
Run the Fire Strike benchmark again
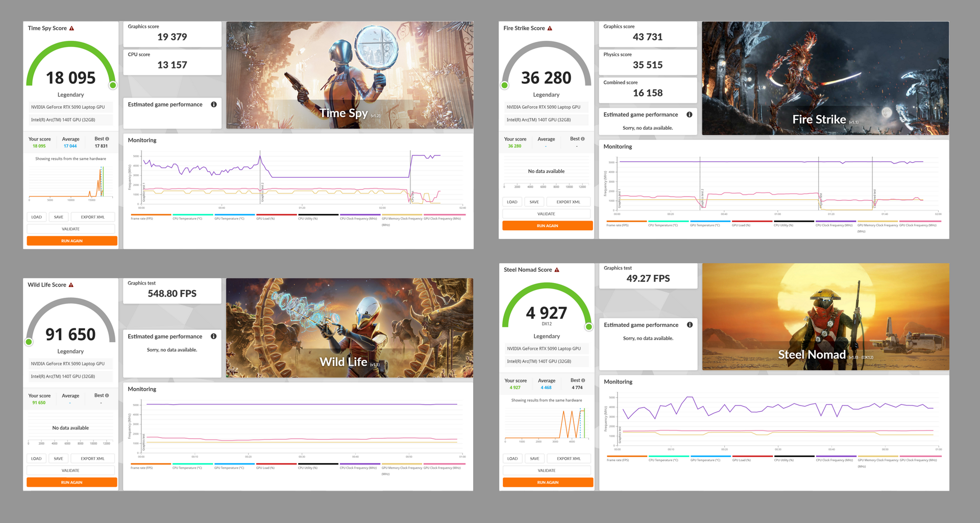pyautogui.click(x=548, y=226)
